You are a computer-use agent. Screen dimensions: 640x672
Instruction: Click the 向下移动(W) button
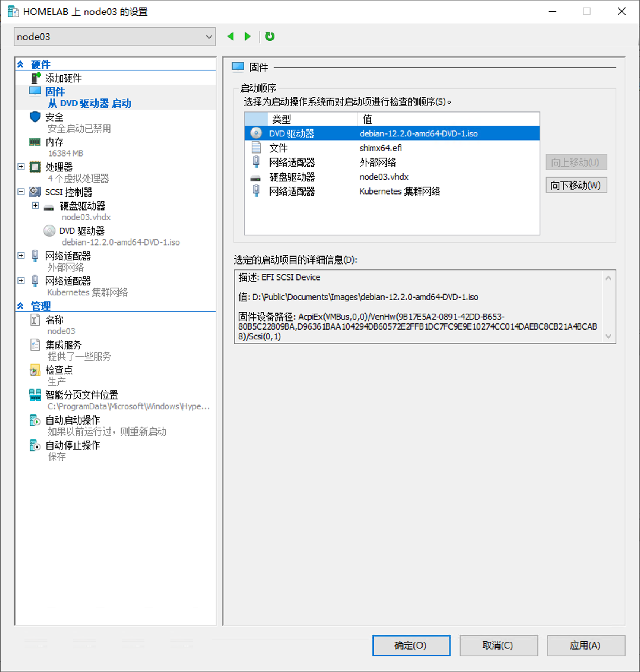(x=576, y=185)
